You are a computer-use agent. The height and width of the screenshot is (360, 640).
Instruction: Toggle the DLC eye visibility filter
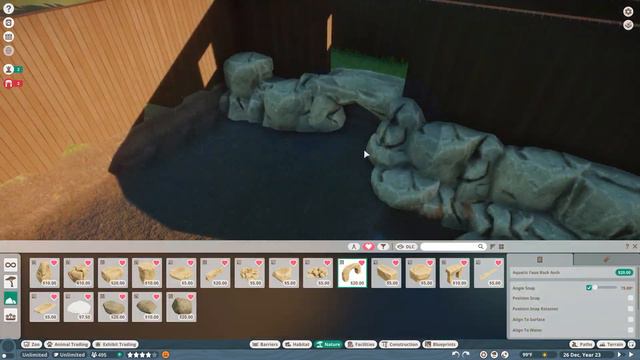[x=406, y=247]
